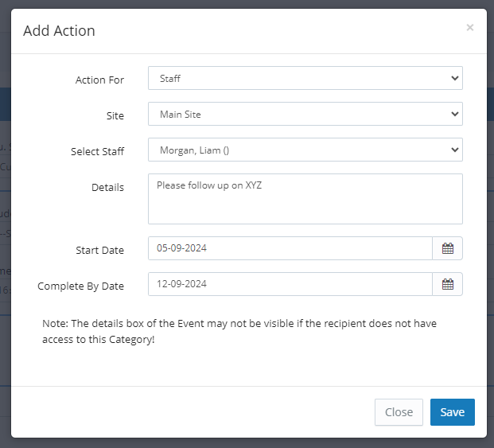494x448 pixels.
Task: Click the Start Date label
Action: click(99, 250)
